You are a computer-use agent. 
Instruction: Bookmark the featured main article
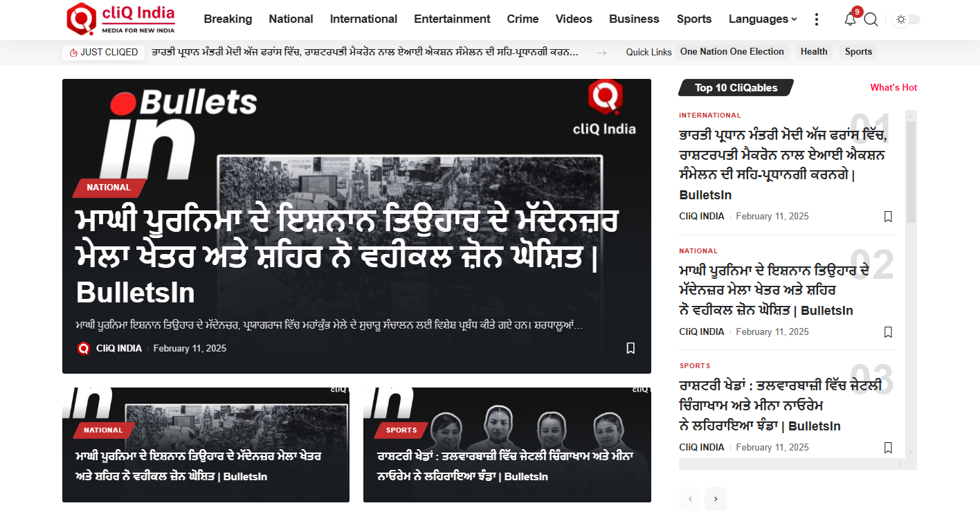[x=630, y=348]
